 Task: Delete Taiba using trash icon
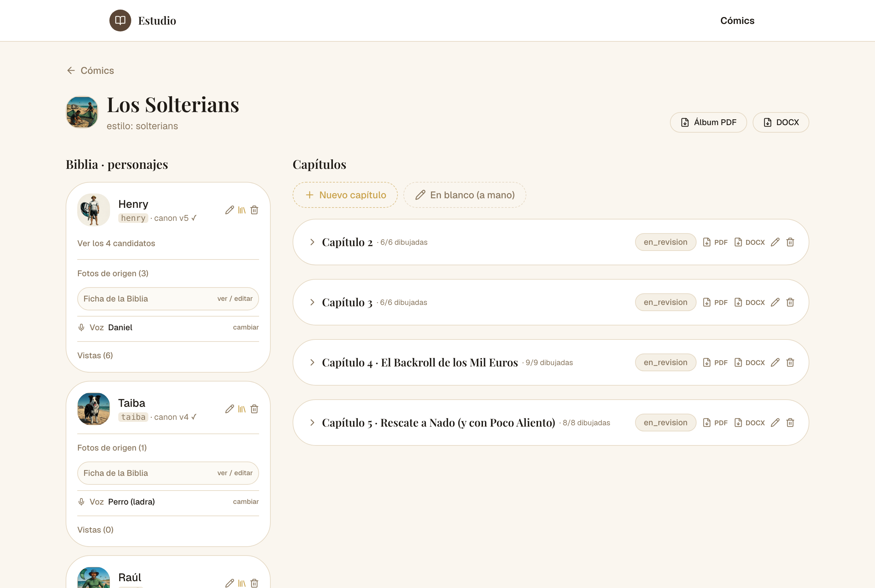[x=254, y=409]
